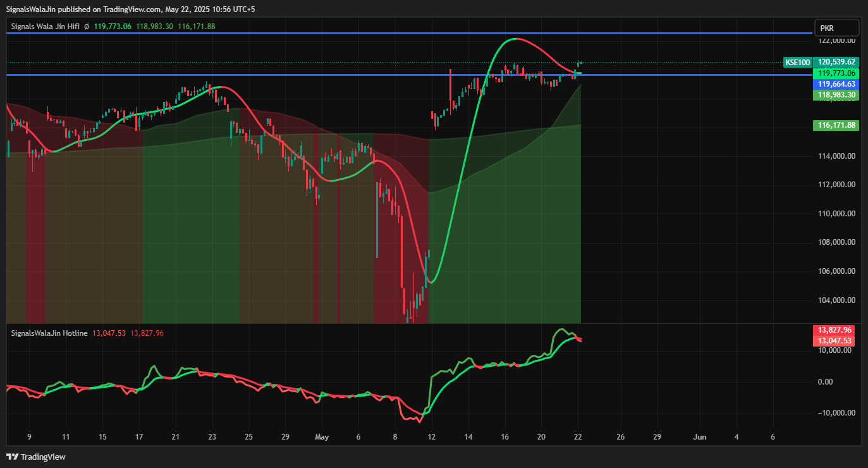
Task: Click 116,171.88 value in the Hifi legend
Action: pos(197,27)
